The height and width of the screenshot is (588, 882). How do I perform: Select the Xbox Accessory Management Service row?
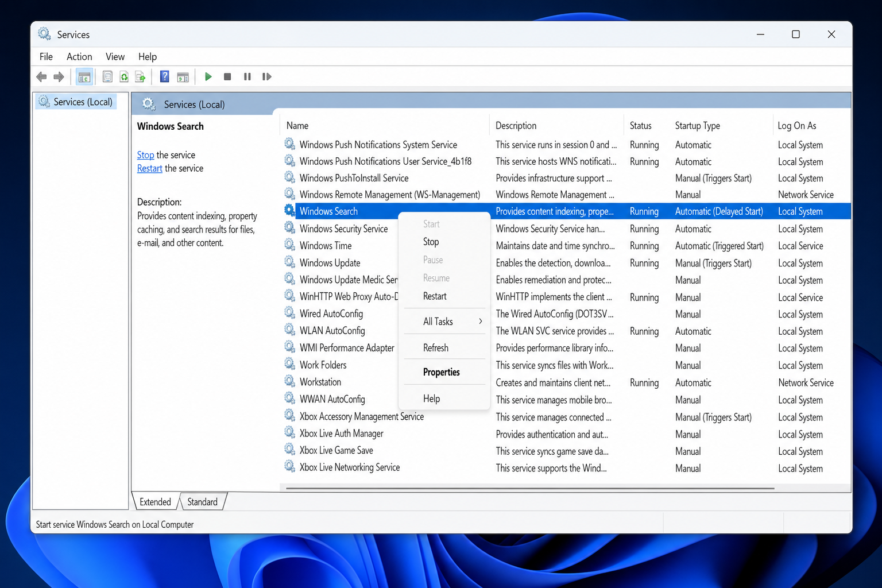click(x=566, y=416)
